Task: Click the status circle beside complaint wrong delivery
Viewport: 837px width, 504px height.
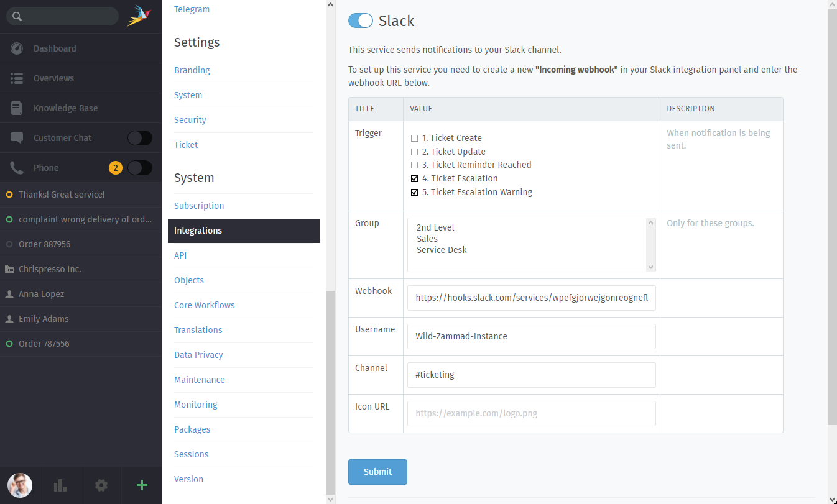Action: coord(9,219)
